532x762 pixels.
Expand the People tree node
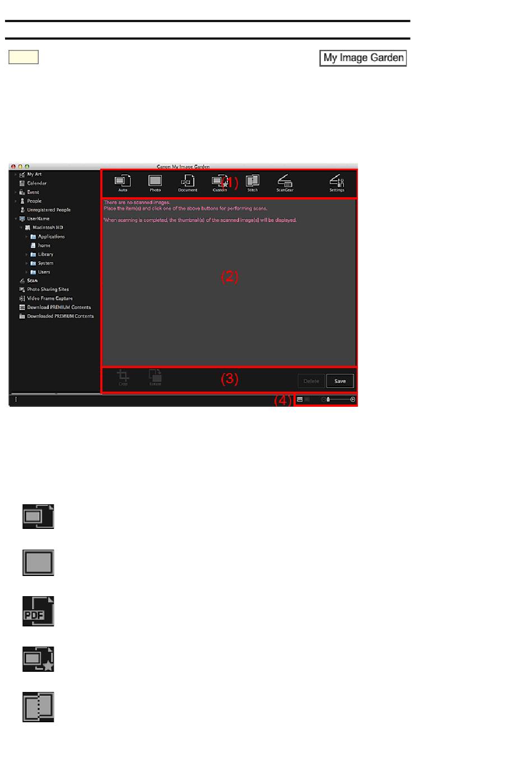click(x=16, y=201)
